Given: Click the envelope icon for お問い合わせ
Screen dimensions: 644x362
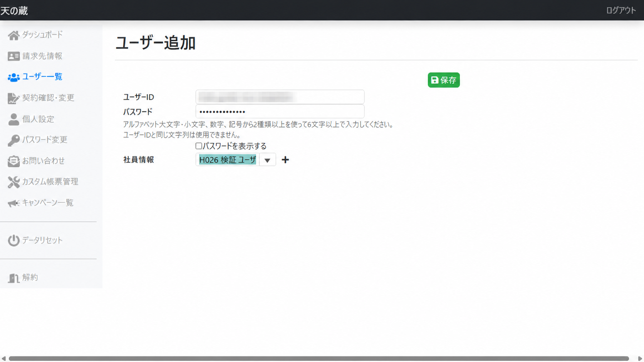Looking at the screenshot, I should point(13,161).
